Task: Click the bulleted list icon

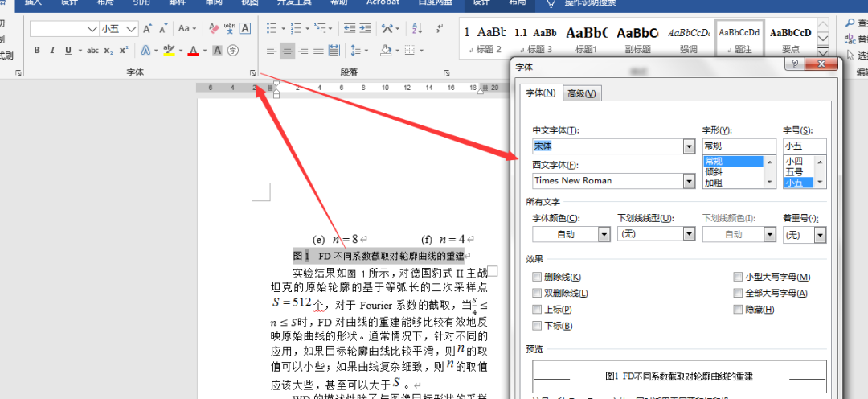Action: click(x=272, y=27)
